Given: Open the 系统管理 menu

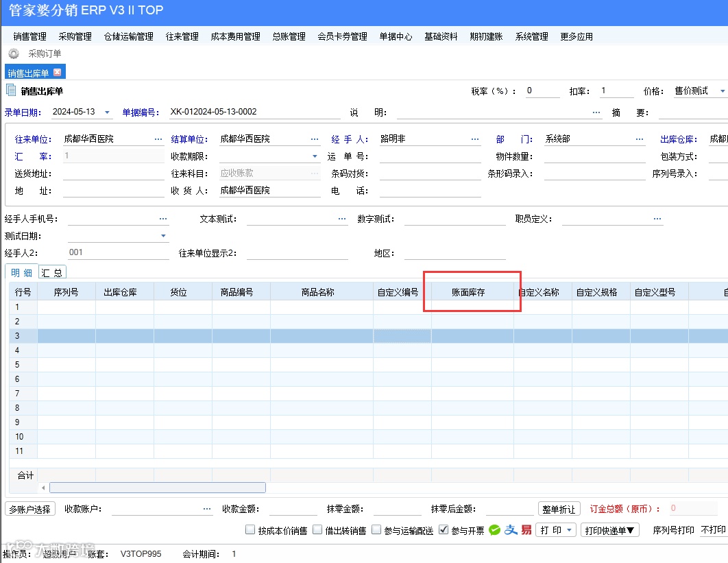Looking at the screenshot, I should click(532, 37).
